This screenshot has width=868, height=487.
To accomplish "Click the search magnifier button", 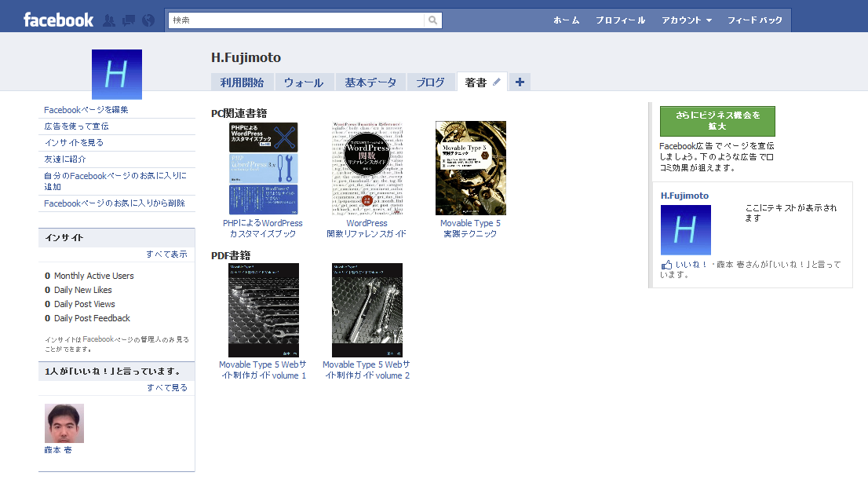I will pyautogui.click(x=433, y=20).
